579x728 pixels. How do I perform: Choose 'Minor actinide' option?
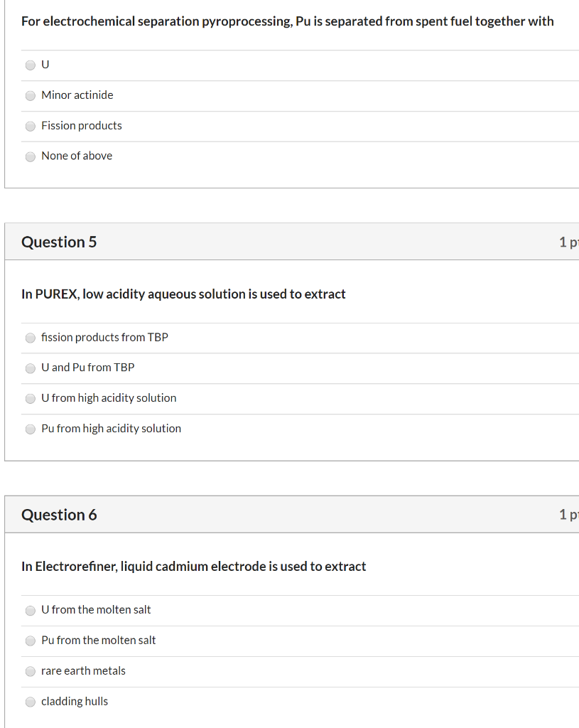click(30, 96)
